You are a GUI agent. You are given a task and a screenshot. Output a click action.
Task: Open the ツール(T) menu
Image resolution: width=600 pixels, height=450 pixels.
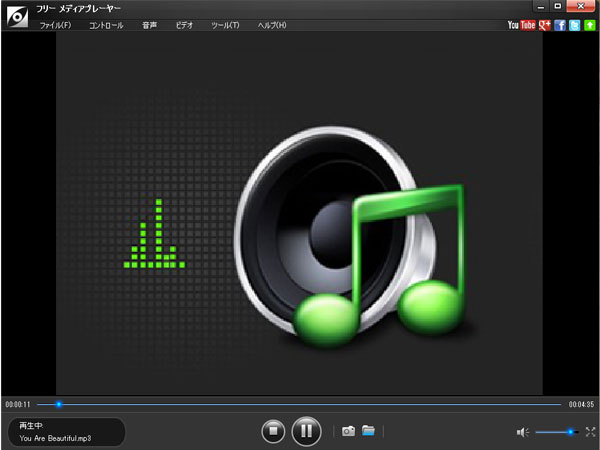[x=227, y=25]
